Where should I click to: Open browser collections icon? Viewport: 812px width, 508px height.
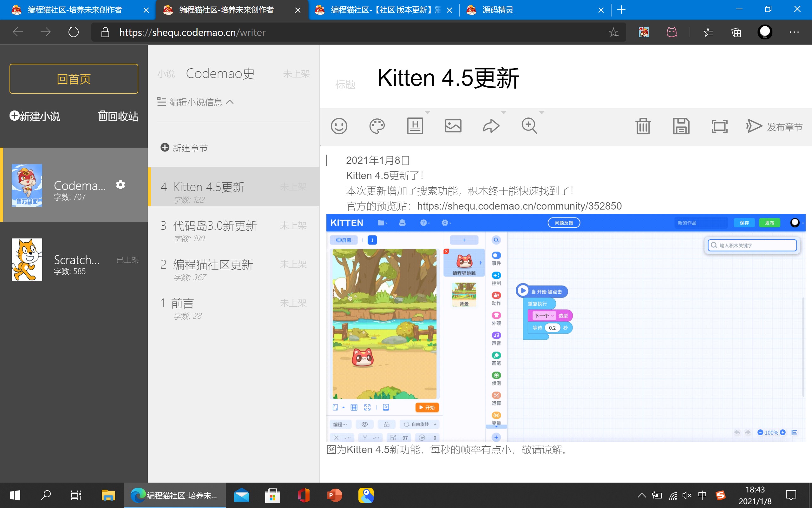tap(736, 32)
